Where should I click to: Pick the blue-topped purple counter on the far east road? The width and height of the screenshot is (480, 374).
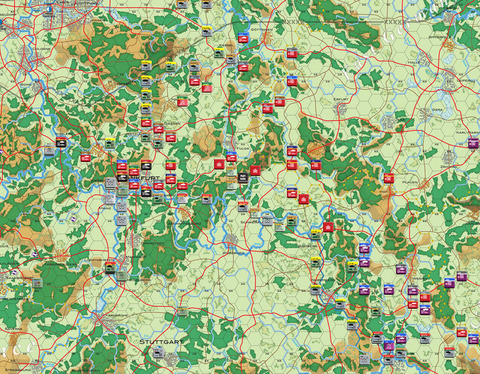click(x=449, y=283)
